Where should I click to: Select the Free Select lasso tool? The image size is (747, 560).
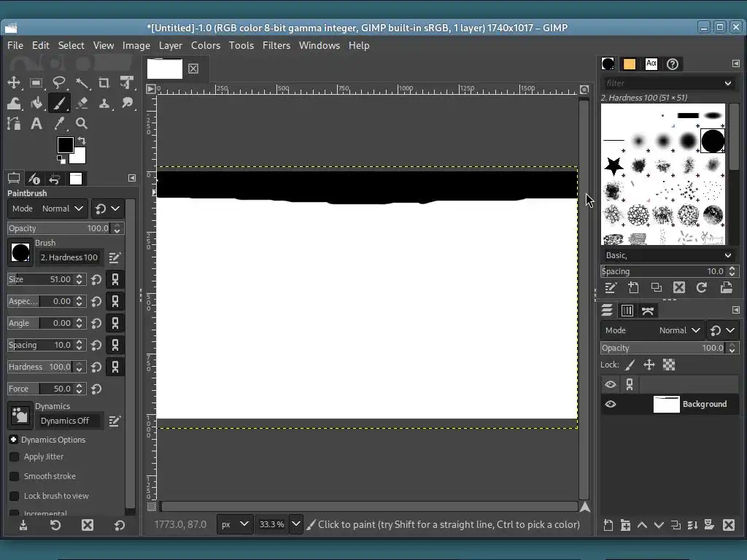click(59, 82)
